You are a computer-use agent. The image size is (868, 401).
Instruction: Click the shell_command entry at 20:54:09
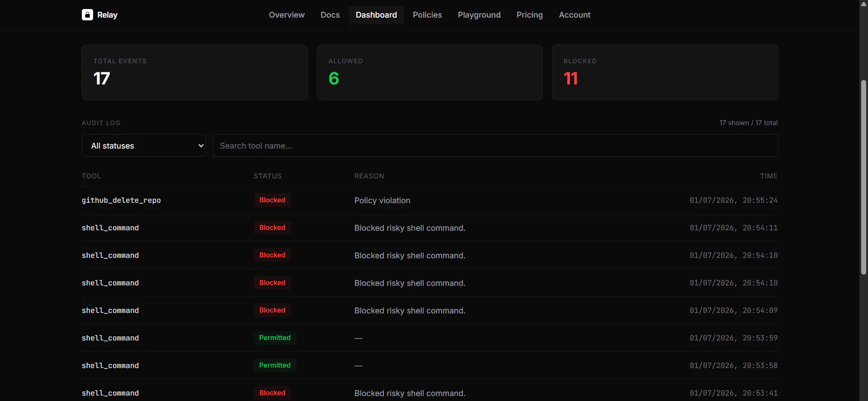click(x=110, y=310)
